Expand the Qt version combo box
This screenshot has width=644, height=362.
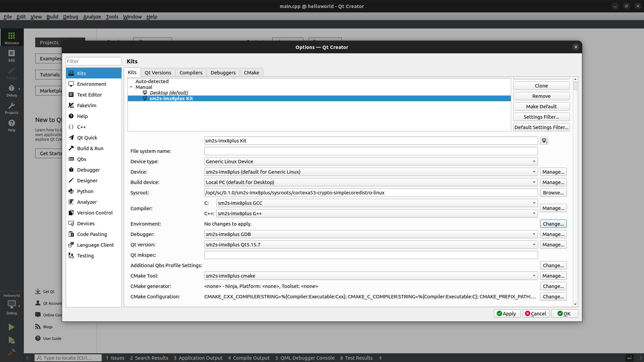tap(371, 245)
